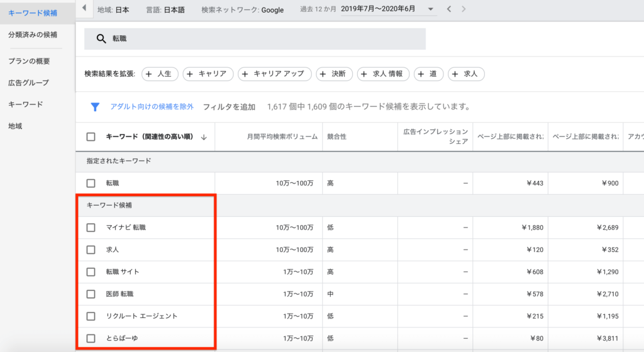Sort by 広告インプレッション シェア column
The width and height of the screenshot is (644, 352).
pyautogui.click(x=435, y=136)
